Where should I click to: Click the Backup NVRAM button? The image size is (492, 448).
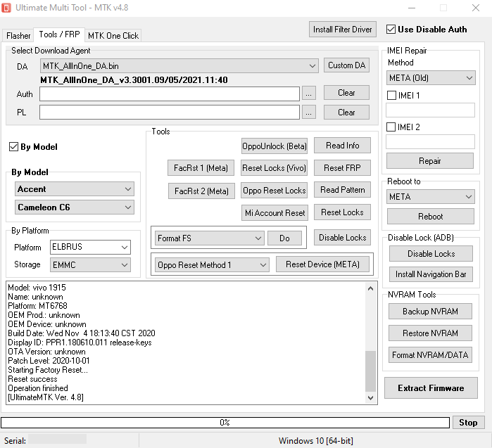pos(430,312)
